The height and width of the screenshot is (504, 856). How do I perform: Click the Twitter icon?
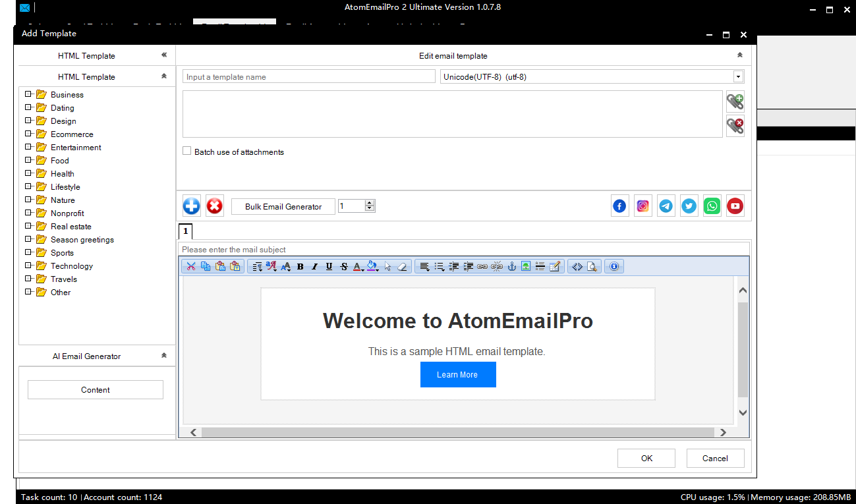click(689, 206)
